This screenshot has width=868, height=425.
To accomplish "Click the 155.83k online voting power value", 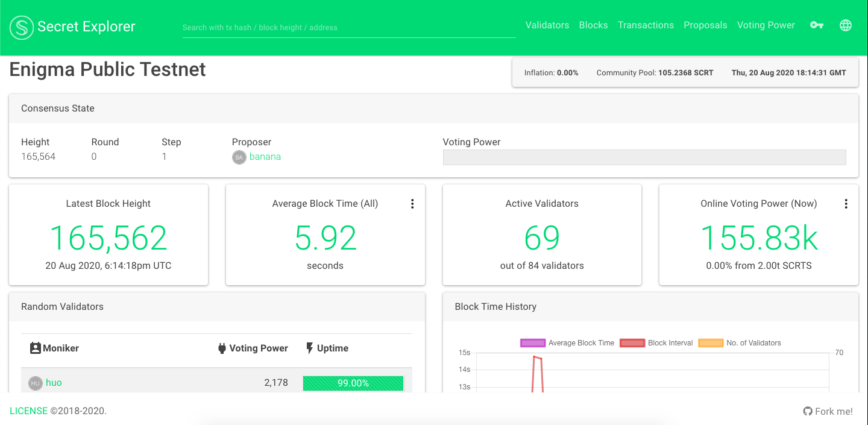I will click(759, 238).
